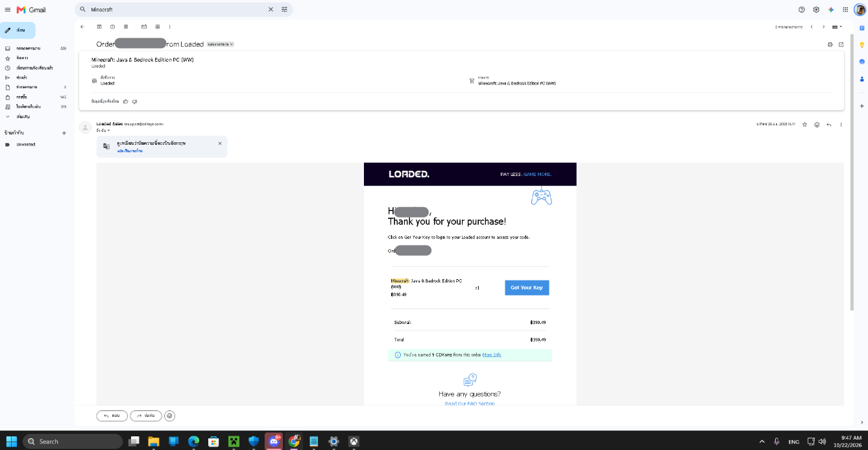The image size is (868, 450).
Task: Create a new label with plus icon
Action: pyautogui.click(x=64, y=132)
